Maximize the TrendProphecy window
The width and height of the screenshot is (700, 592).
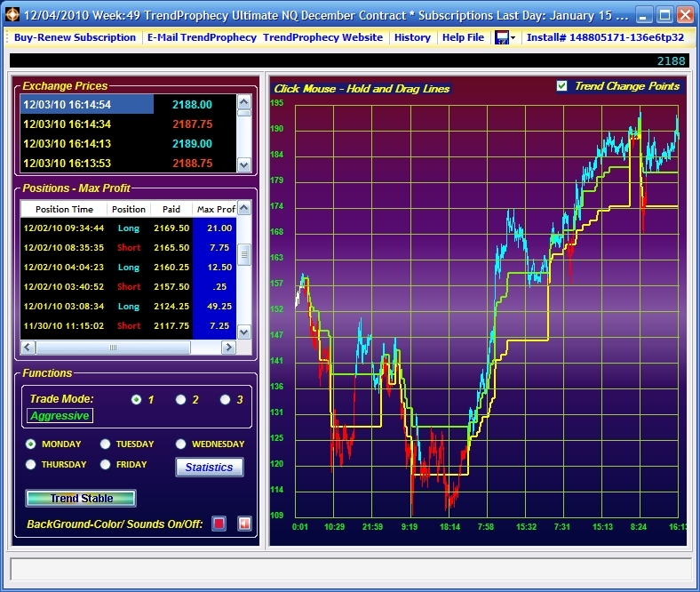[x=664, y=15]
